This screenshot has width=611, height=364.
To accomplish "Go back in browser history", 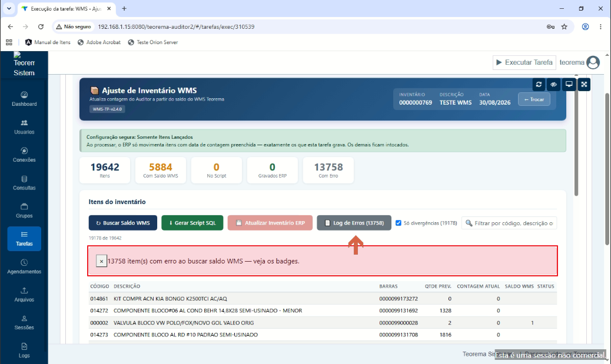I will 11,27.
